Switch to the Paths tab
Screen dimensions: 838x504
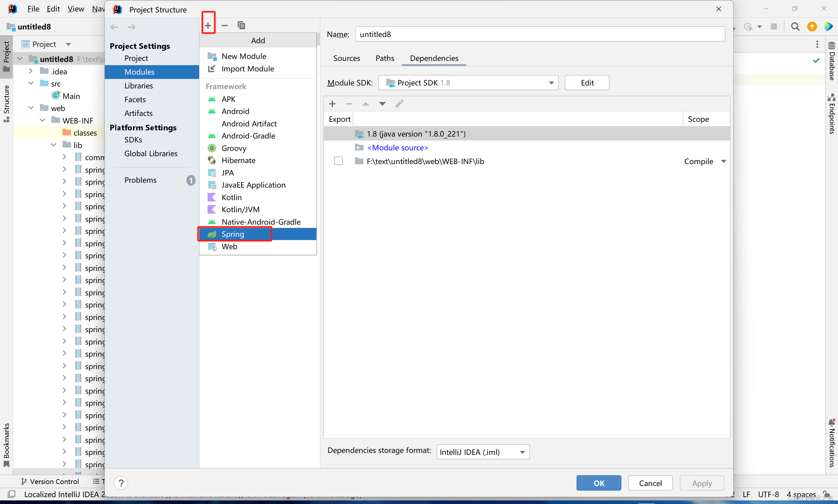[385, 58]
